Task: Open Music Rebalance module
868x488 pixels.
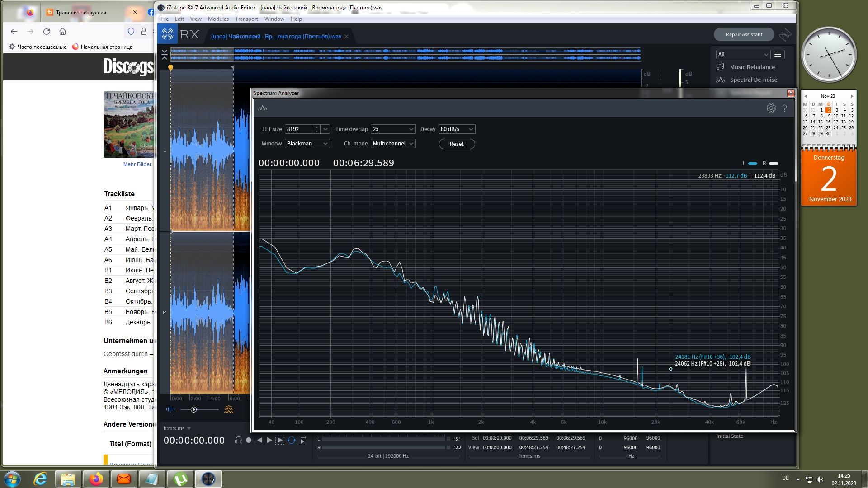Action: pyautogui.click(x=752, y=67)
